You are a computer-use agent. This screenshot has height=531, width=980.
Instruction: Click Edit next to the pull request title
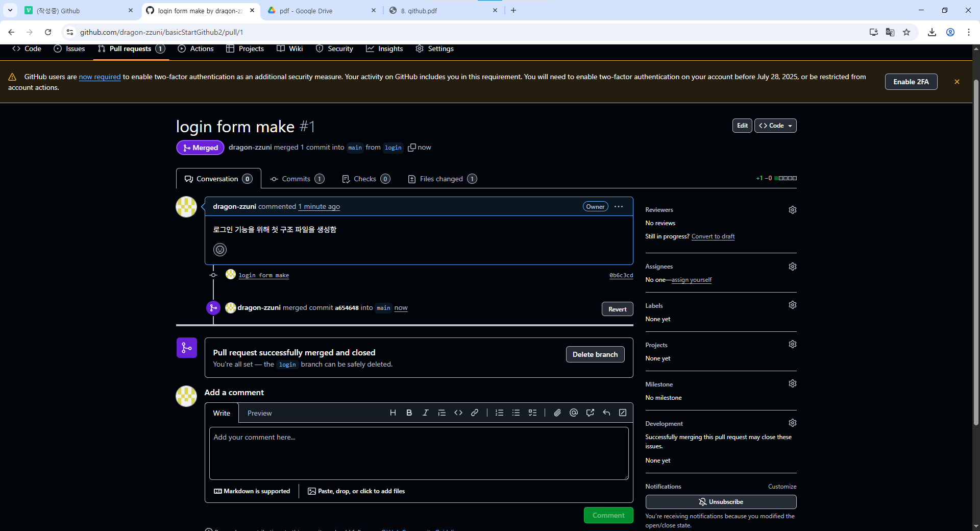pyautogui.click(x=742, y=126)
